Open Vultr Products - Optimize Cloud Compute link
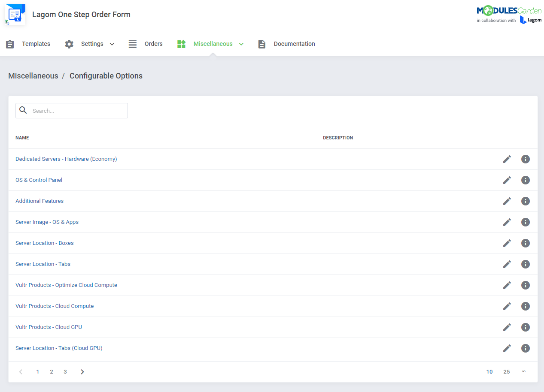The width and height of the screenshot is (544, 392). point(66,285)
